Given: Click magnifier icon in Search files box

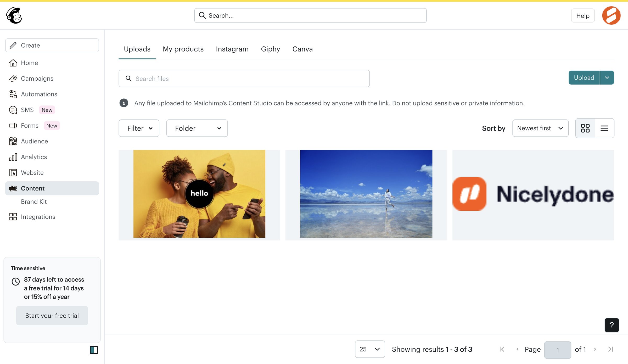Looking at the screenshot, I should [128, 79].
